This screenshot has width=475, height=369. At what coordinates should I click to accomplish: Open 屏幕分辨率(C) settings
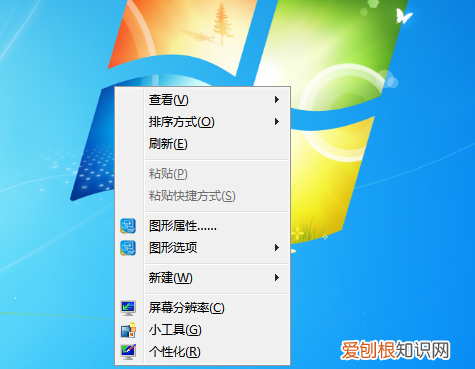(202, 307)
